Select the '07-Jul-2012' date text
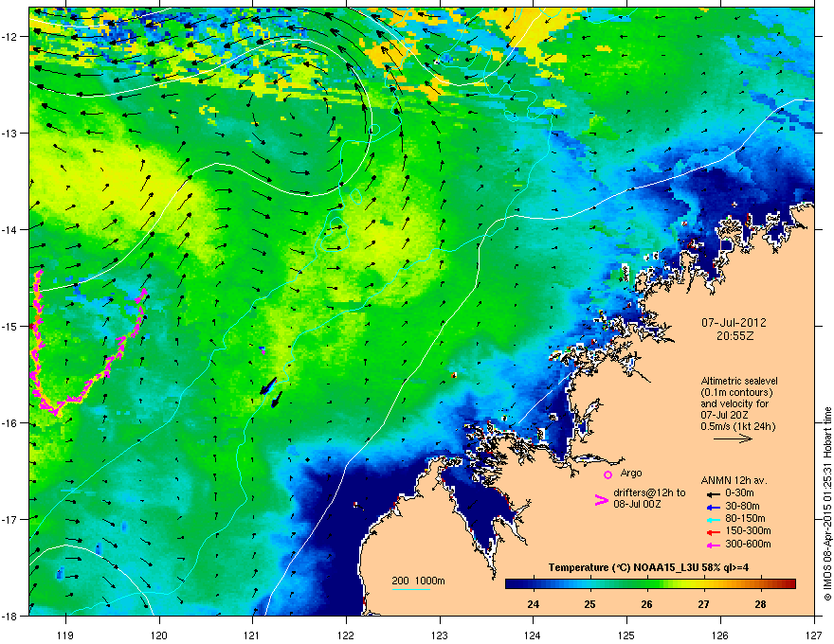Screen dimensions: 834x644 pyautogui.click(x=734, y=322)
